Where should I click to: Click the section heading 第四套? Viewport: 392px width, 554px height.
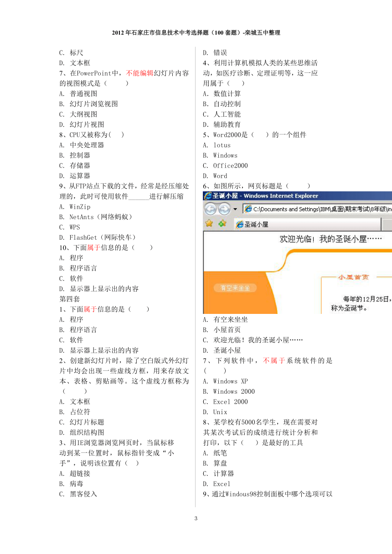tap(69, 299)
